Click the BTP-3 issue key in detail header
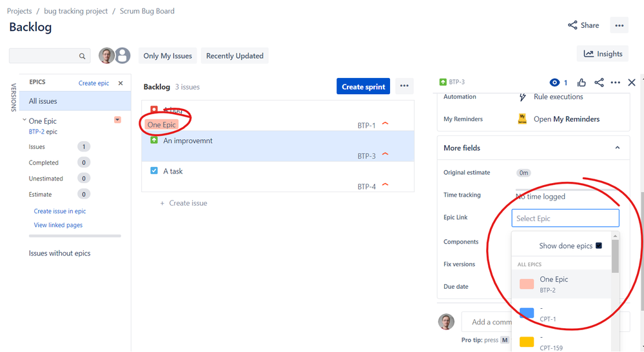The width and height of the screenshot is (644, 352). 456,82
